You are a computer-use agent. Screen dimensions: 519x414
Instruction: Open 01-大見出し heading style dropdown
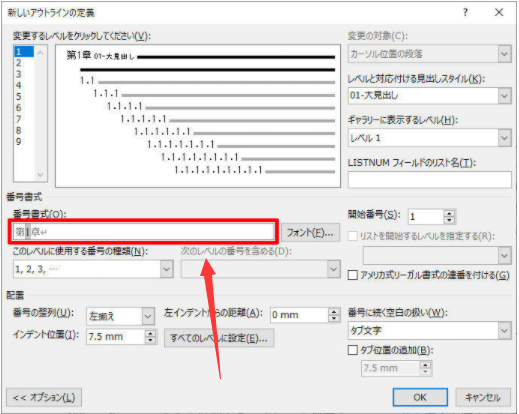[504, 96]
